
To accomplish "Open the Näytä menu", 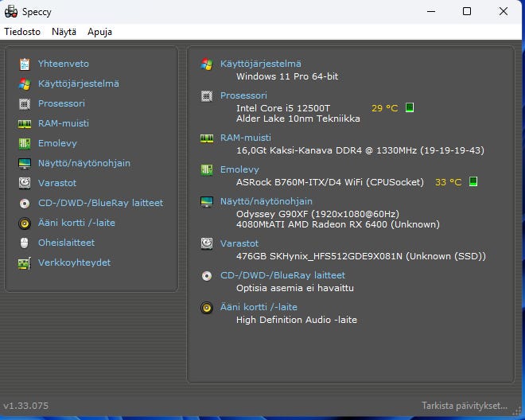I will coord(64,32).
